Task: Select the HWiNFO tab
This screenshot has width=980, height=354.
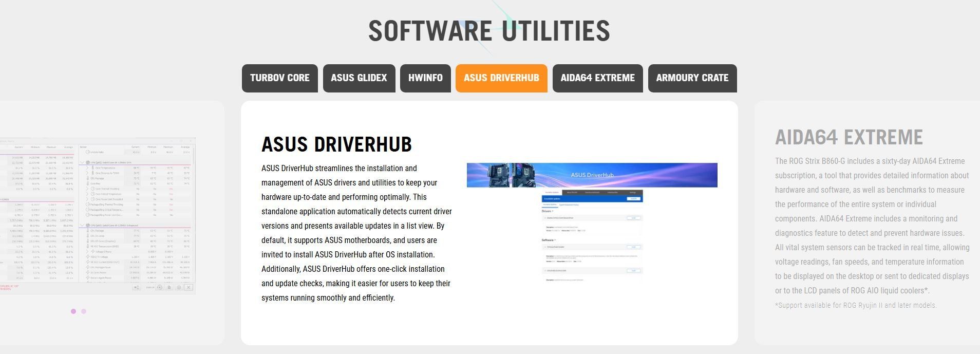Action: point(425,78)
